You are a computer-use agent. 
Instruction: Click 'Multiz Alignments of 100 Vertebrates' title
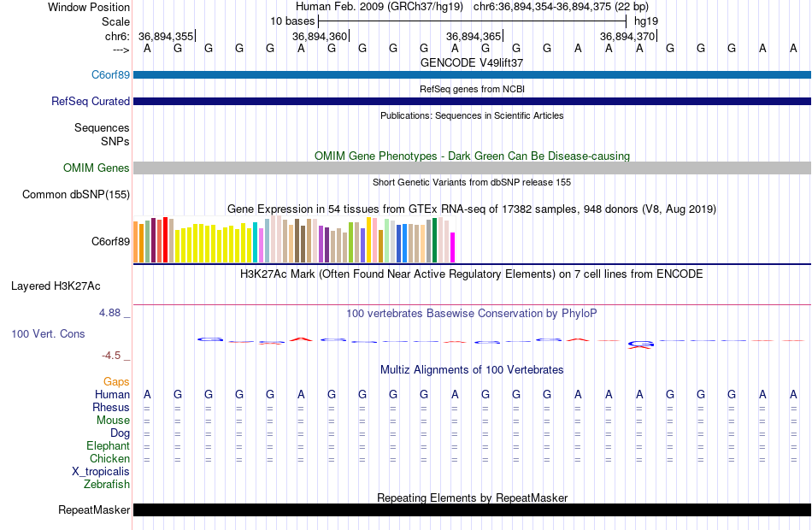(472, 369)
